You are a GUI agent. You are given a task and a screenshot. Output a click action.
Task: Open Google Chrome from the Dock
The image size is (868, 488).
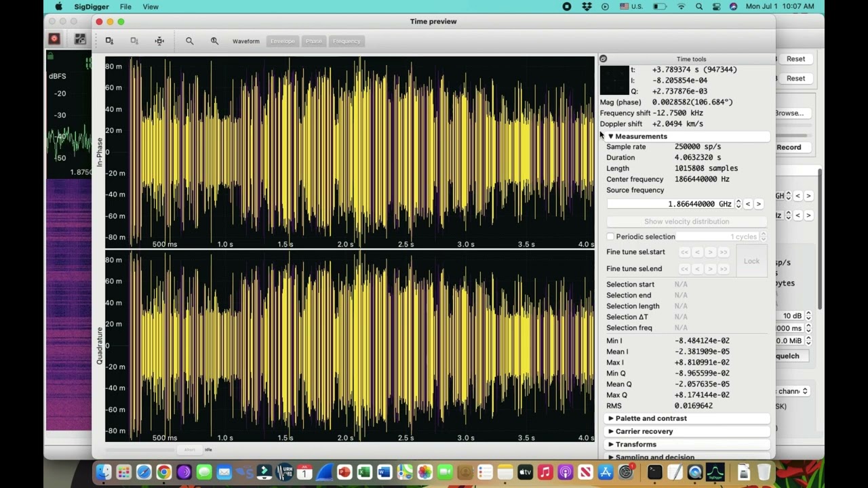click(163, 472)
